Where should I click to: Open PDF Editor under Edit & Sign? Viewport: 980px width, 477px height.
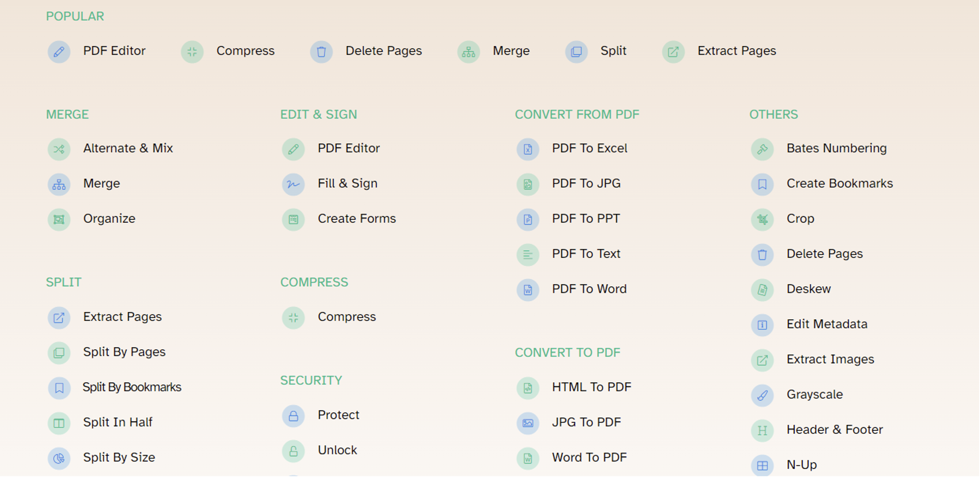[349, 148]
